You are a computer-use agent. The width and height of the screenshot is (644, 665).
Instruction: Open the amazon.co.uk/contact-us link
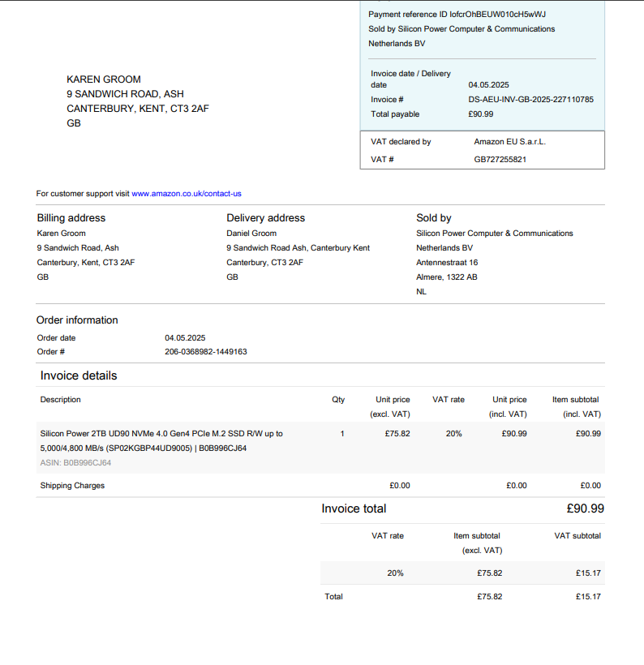(x=186, y=194)
